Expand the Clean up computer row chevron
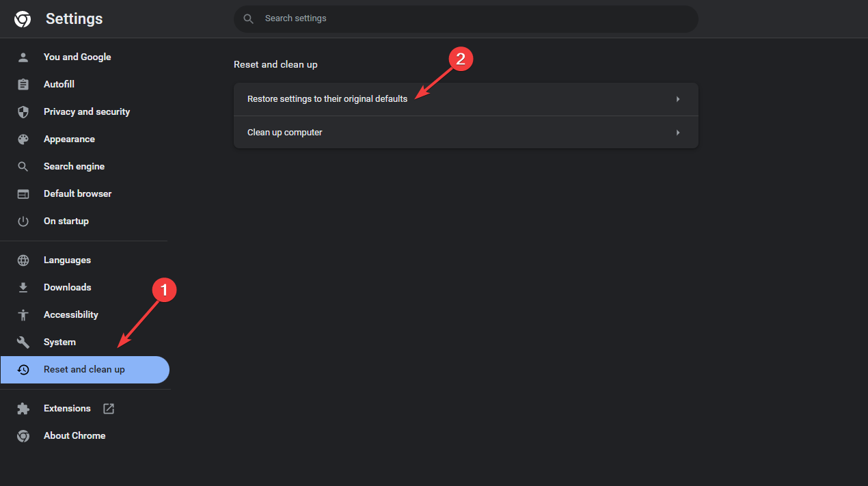This screenshot has width=868, height=486. [x=677, y=132]
